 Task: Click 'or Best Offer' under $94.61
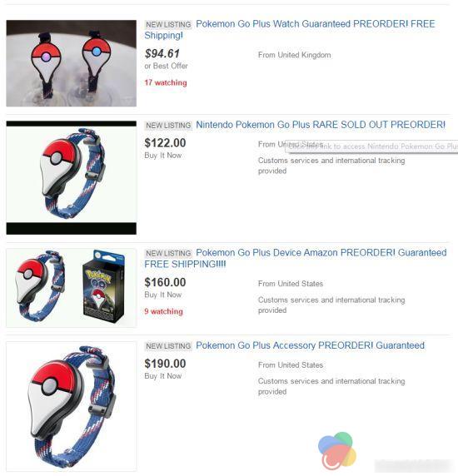click(x=167, y=66)
